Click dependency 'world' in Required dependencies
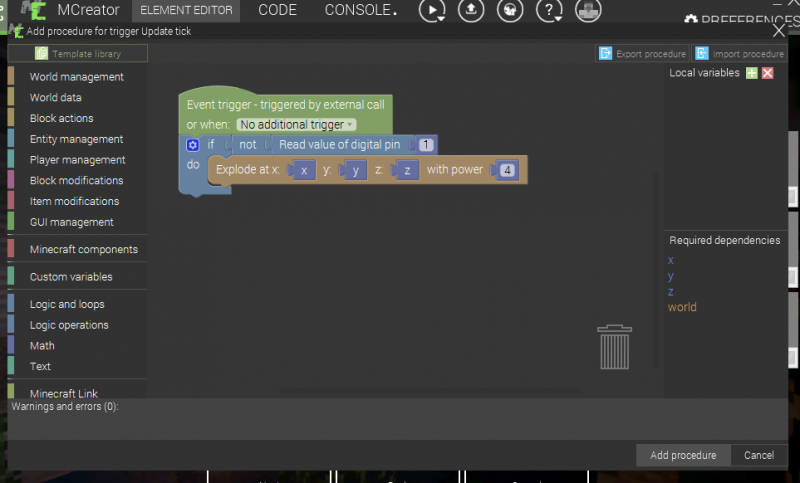 pyautogui.click(x=682, y=307)
